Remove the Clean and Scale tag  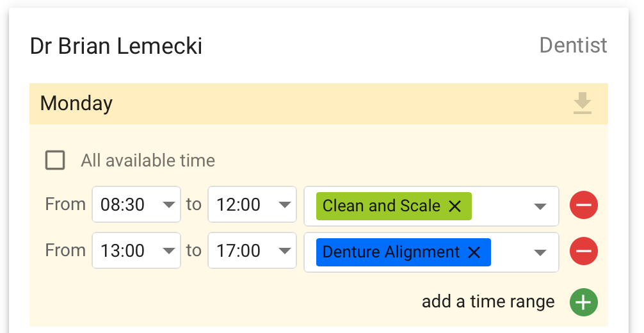[x=455, y=206]
